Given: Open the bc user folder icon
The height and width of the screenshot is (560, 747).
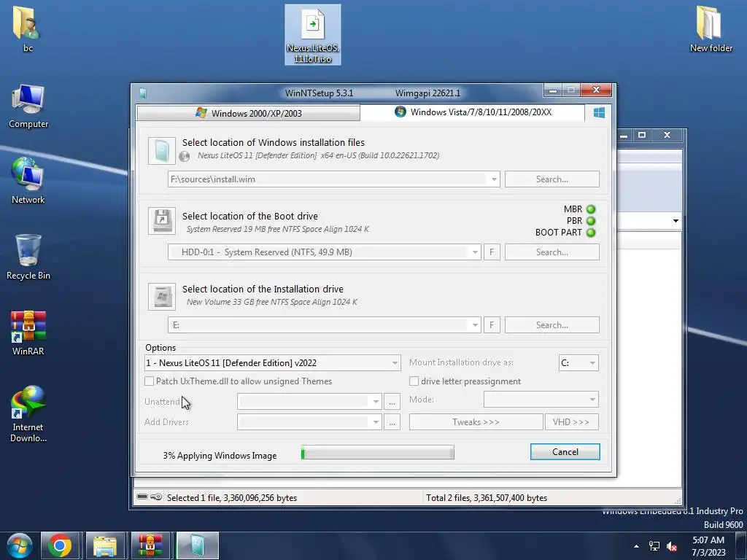Looking at the screenshot, I should click(27, 28).
